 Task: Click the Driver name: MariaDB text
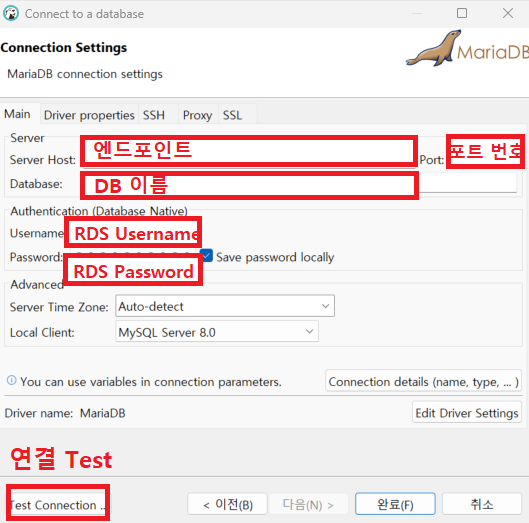[x=65, y=413]
